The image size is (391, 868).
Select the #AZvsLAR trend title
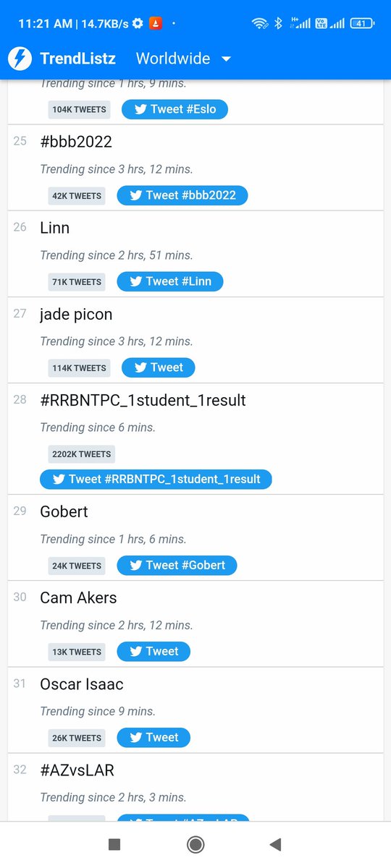point(77,770)
